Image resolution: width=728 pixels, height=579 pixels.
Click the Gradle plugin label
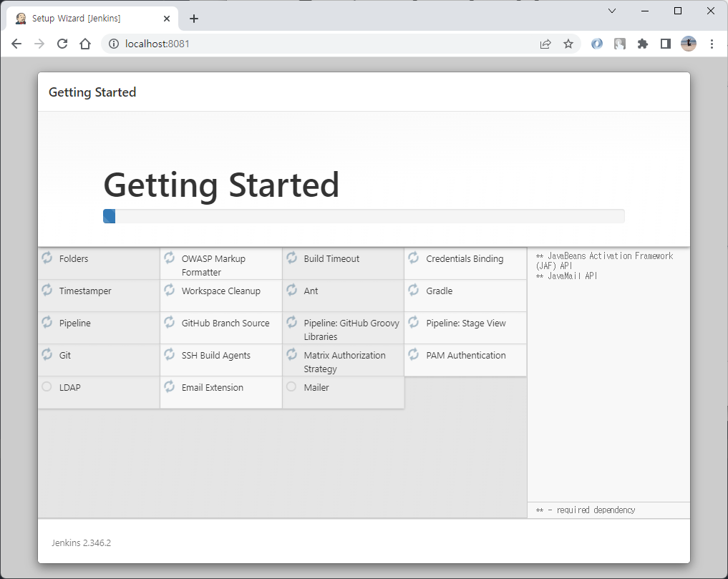[440, 291]
